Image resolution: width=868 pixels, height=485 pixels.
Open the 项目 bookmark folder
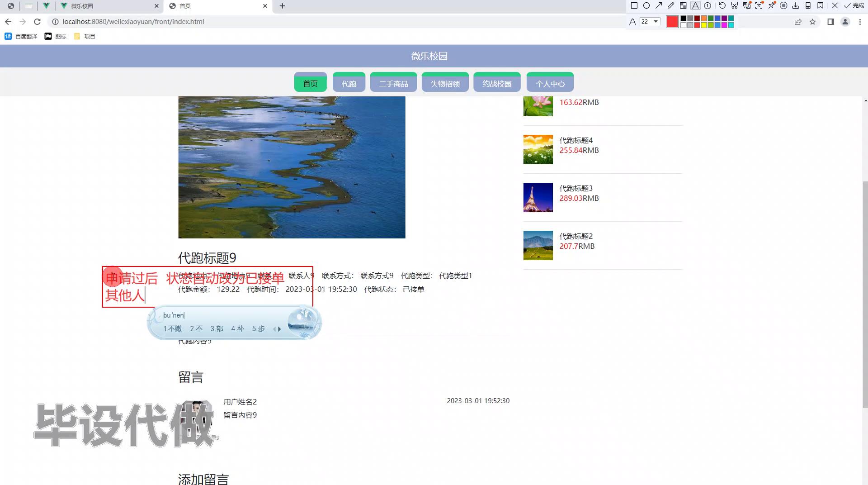(85, 36)
